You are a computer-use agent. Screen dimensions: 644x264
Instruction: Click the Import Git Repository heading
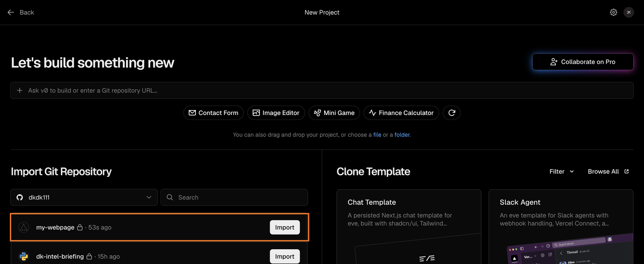[61, 171]
